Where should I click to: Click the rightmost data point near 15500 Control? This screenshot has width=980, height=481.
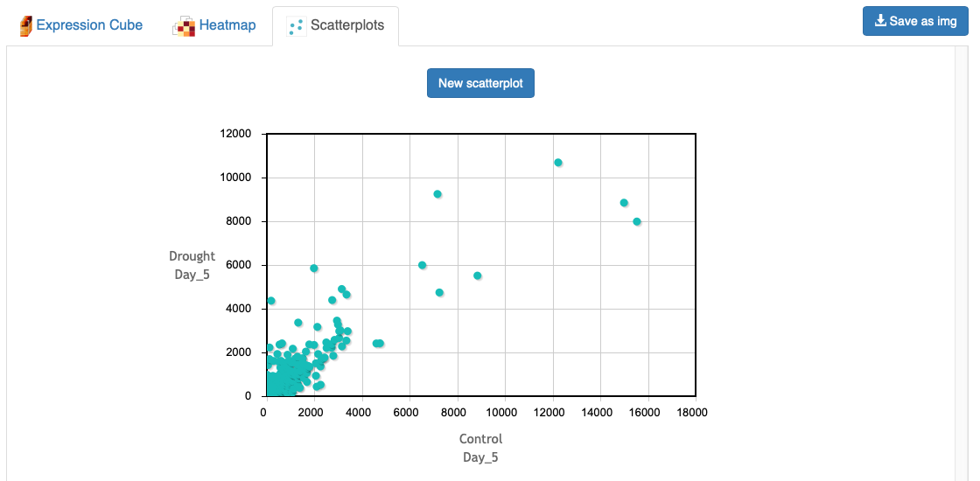click(637, 221)
